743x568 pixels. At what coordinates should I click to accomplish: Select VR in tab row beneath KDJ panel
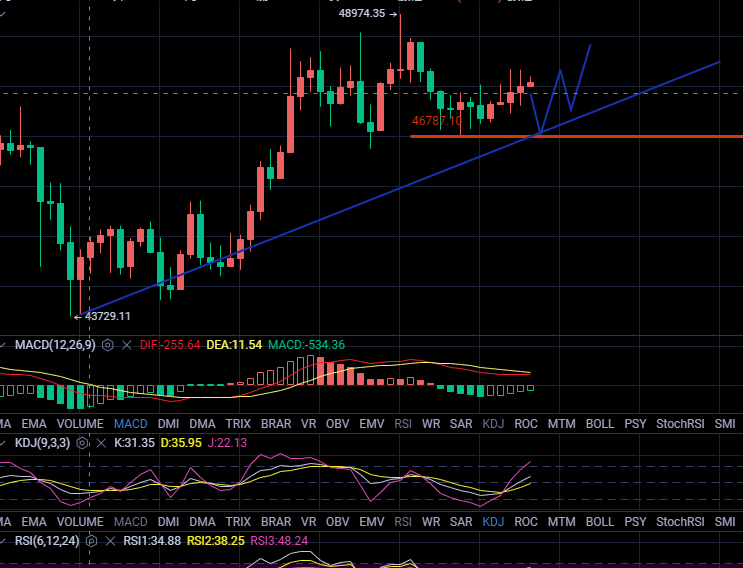point(308,522)
